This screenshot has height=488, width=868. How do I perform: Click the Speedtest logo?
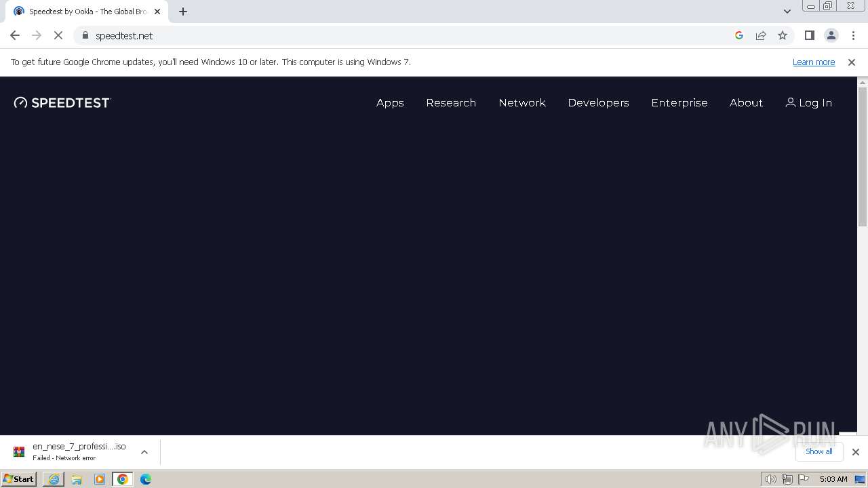pyautogui.click(x=62, y=102)
